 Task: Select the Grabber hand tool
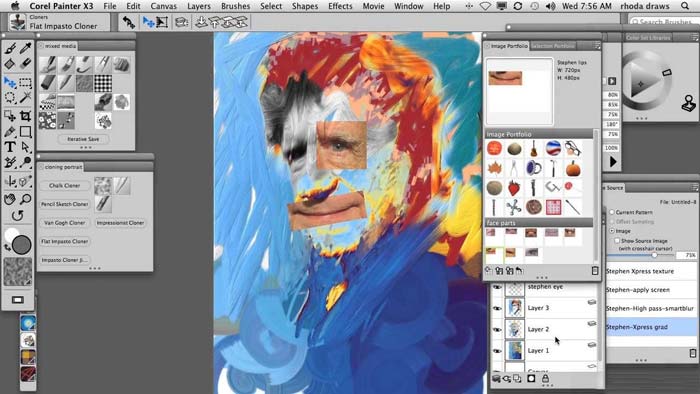pos(10,199)
